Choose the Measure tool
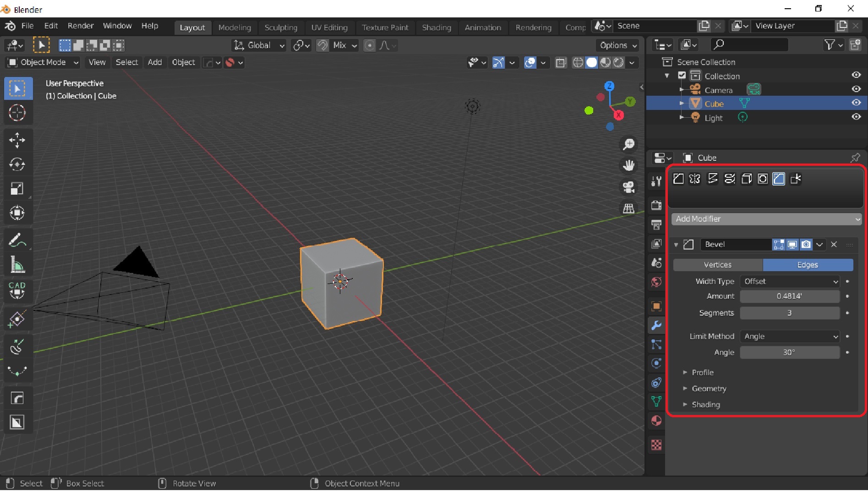The height and width of the screenshot is (491, 868). (17, 265)
